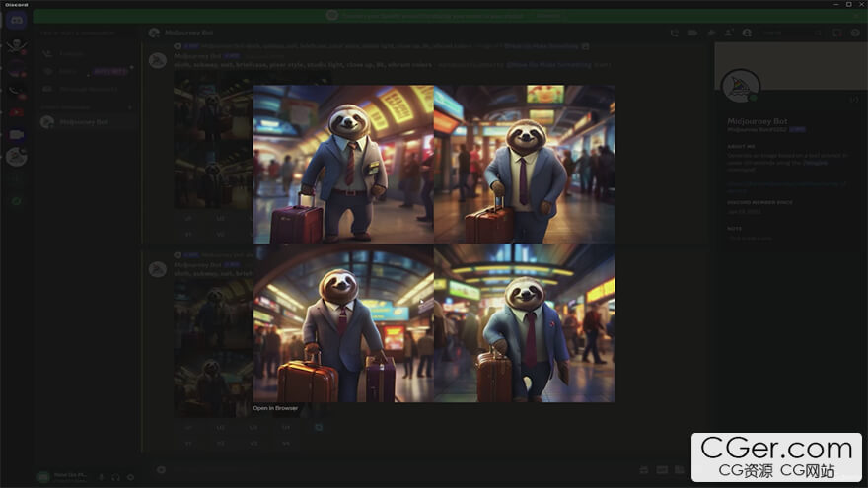The width and height of the screenshot is (868, 488).
Task: Click Find or start a conversation field
Action: (x=87, y=33)
